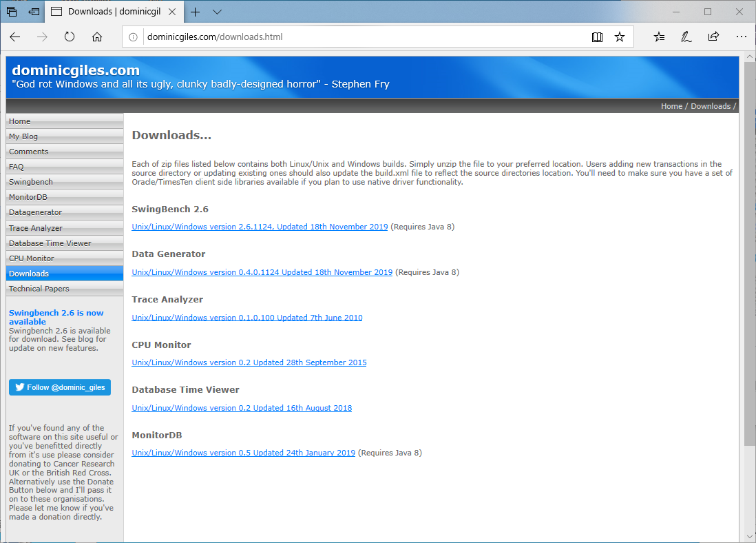Open Trace Analyzer sidebar item
Screen dimensions: 756x543
65,228
